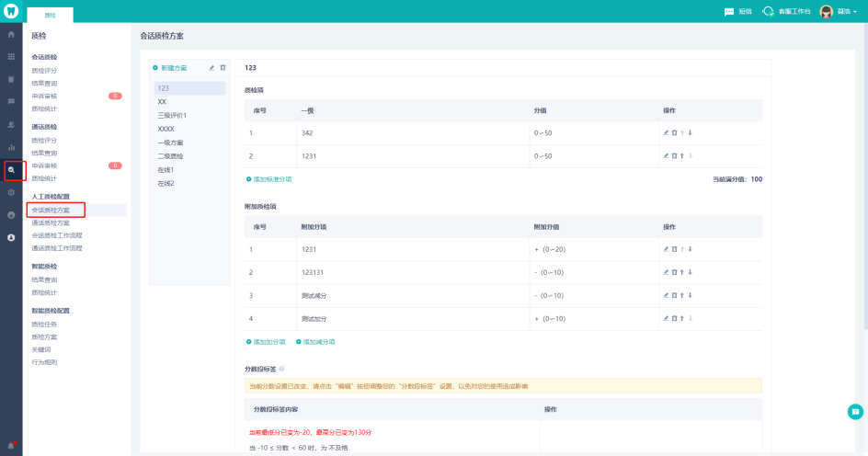Move the 342 row down

[691, 132]
